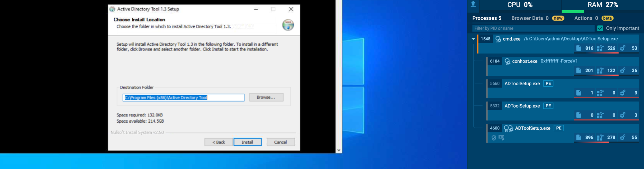Click the upload arrow icon in the top bar
Viewport: 644px width, 169px height.
pyautogui.click(x=473, y=4)
